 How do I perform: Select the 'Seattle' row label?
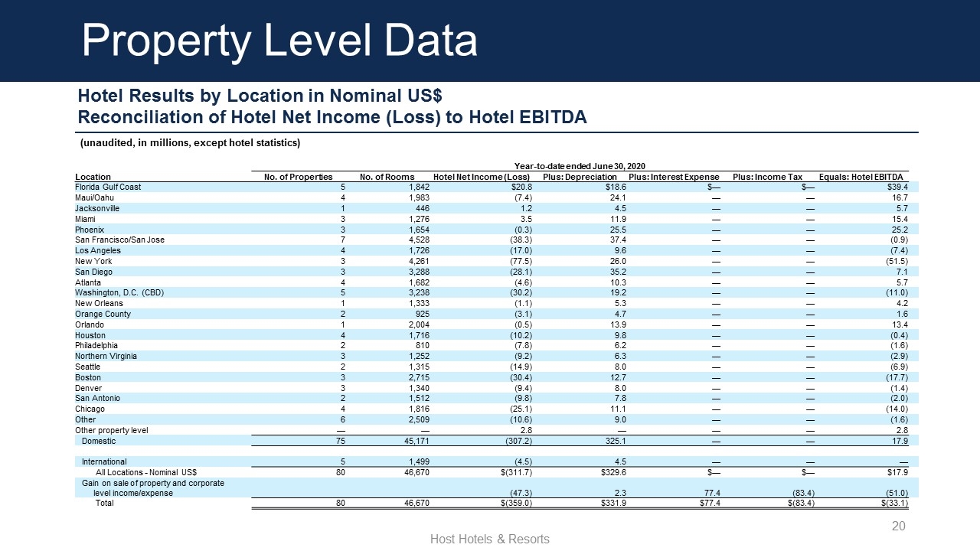point(87,367)
